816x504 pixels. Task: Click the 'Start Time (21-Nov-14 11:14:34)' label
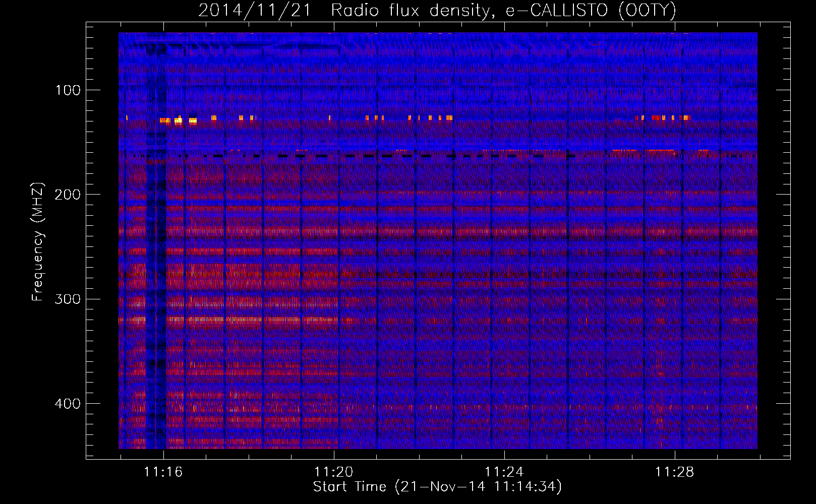437,487
